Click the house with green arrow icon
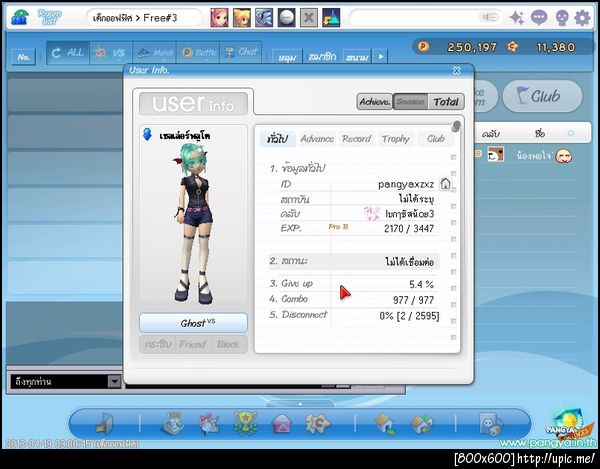Viewport: 600px width, 469px height. (x=386, y=424)
